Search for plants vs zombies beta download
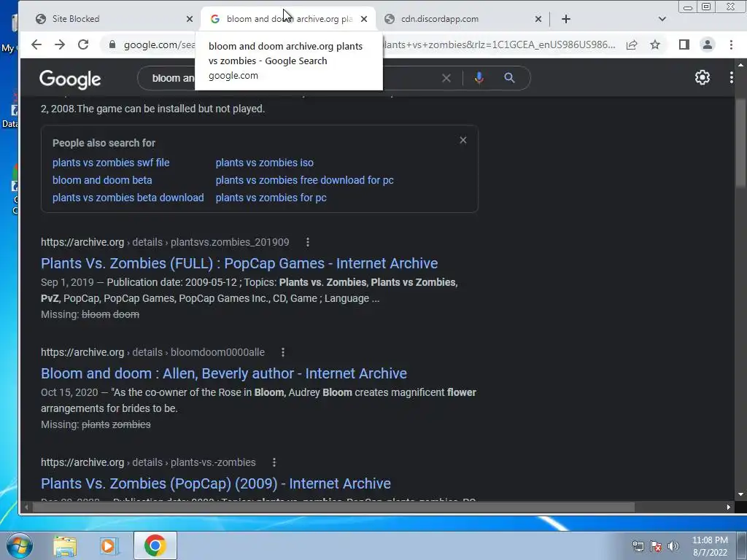 pyautogui.click(x=128, y=198)
